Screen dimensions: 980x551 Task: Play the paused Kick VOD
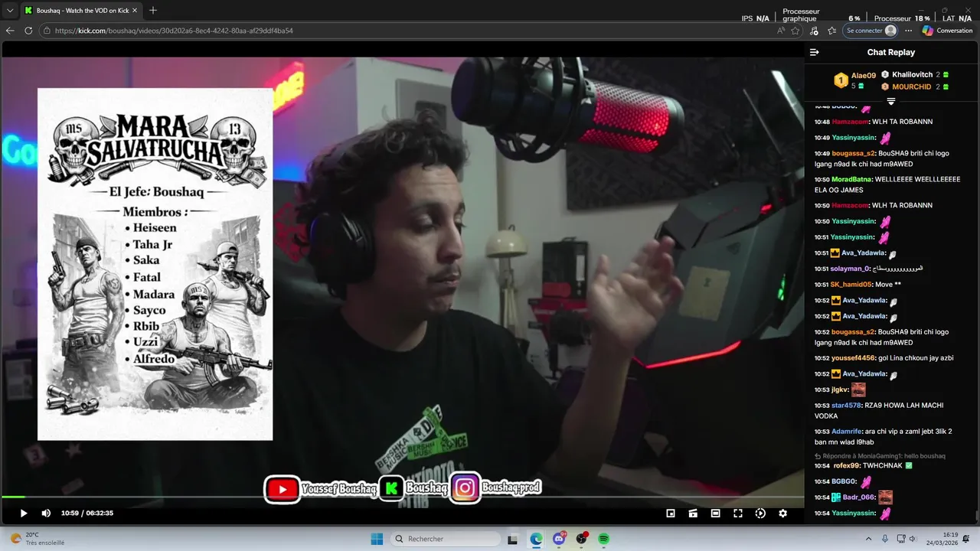23,514
